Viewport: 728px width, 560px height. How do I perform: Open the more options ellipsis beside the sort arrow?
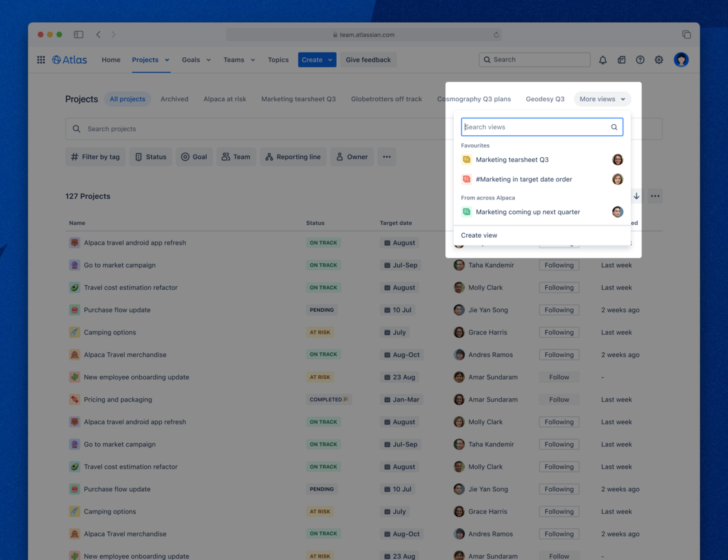click(x=655, y=196)
